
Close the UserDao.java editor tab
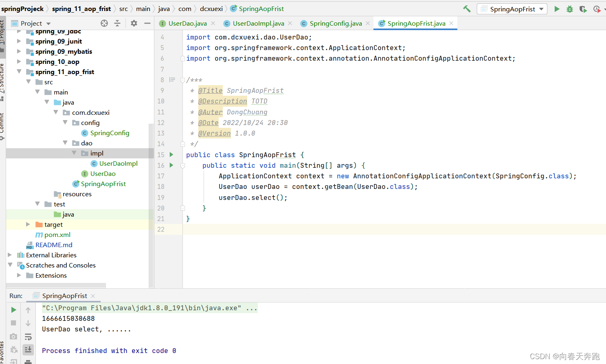click(214, 23)
